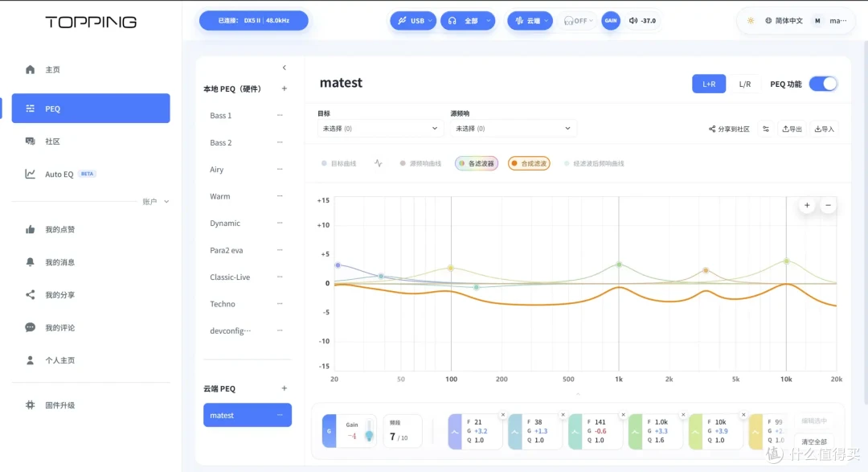Toggle the light theme sun icon

[x=751, y=20]
